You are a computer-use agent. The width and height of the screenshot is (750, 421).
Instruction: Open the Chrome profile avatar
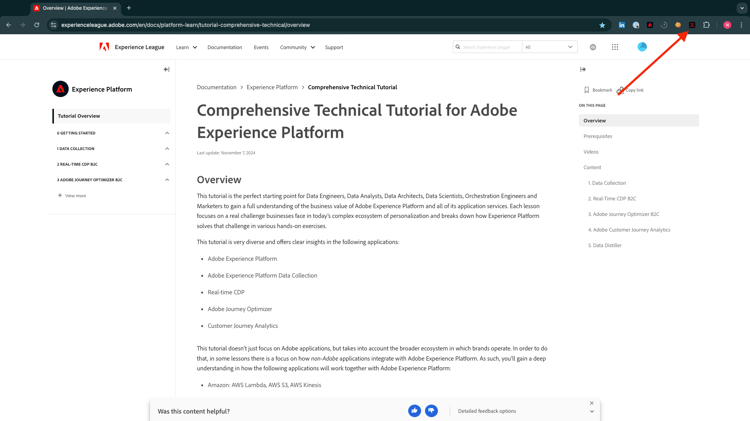pos(727,25)
